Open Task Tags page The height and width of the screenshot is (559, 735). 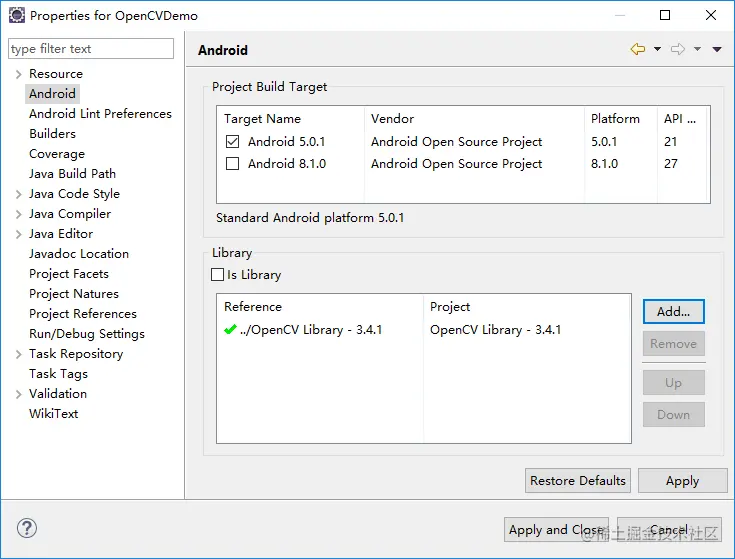58,373
